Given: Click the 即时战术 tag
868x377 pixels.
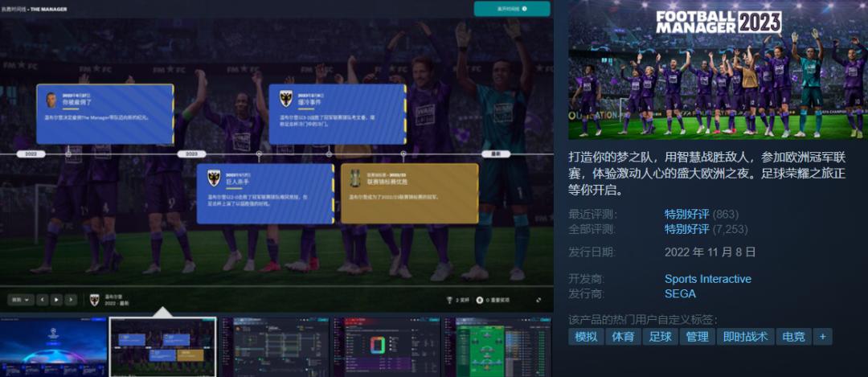Looking at the screenshot, I should tap(746, 337).
